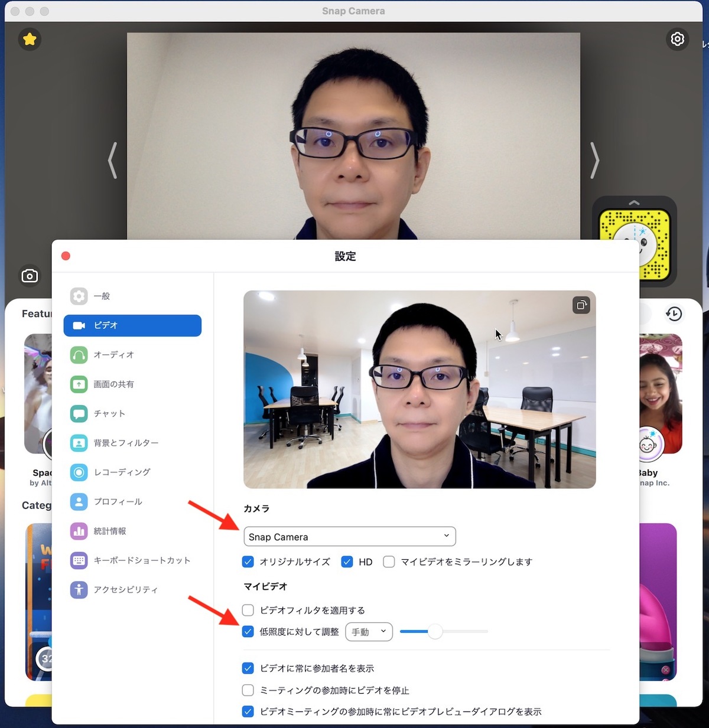
Task: Open プロフィール settings tab
Action: [132, 501]
